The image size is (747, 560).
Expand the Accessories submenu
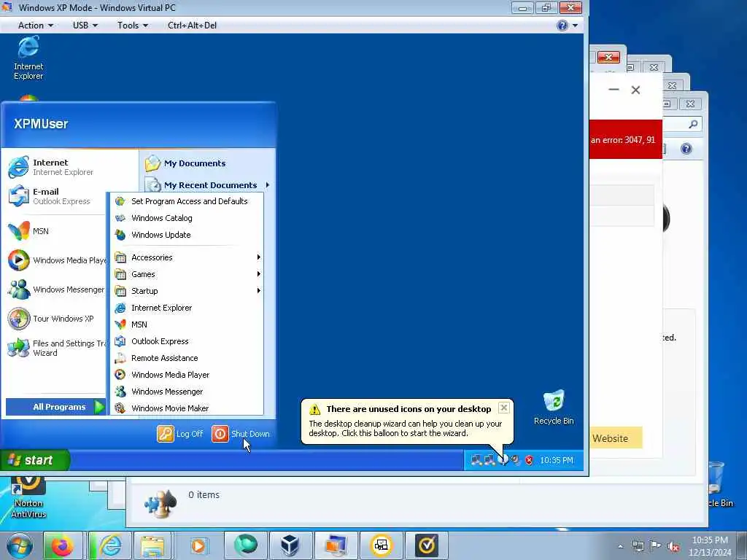coord(187,257)
